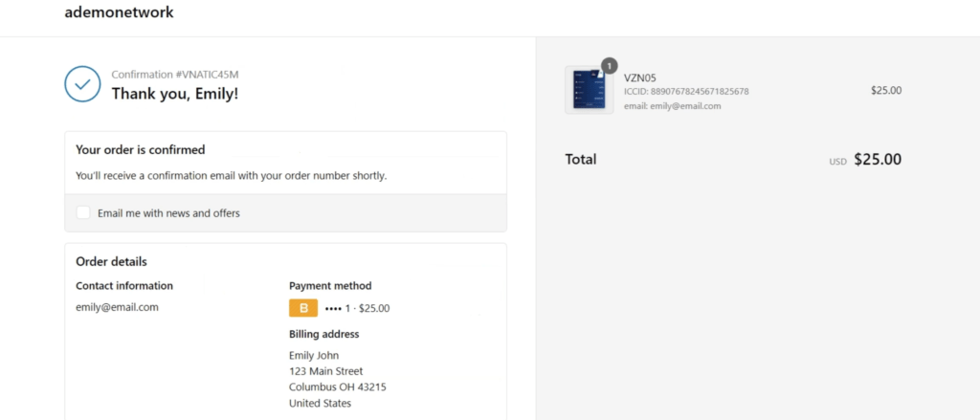Click the USD $25.00 total amount
Viewport: 980px width, 420px height.
tap(865, 160)
